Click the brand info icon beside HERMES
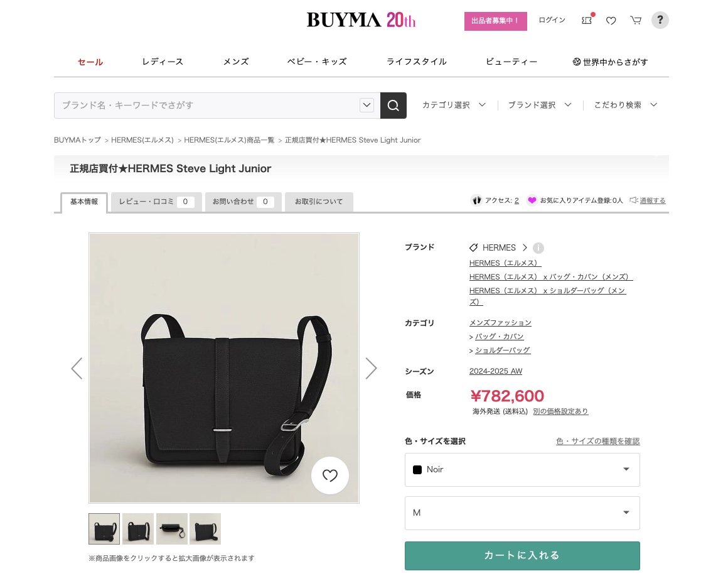 click(538, 247)
